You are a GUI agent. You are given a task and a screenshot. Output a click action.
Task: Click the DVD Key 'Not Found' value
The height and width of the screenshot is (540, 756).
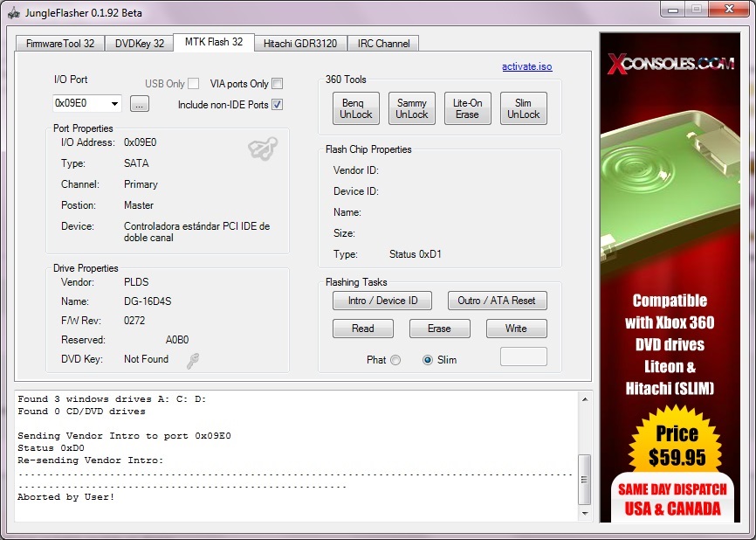(146, 359)
